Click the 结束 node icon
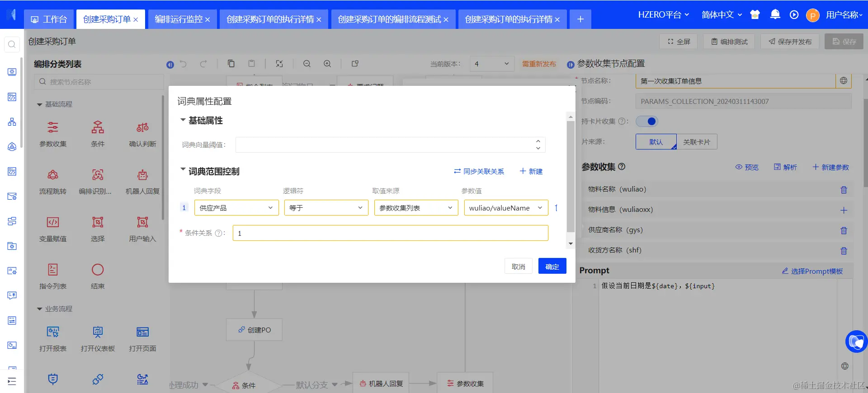The image size is (868, 393). 98,270
